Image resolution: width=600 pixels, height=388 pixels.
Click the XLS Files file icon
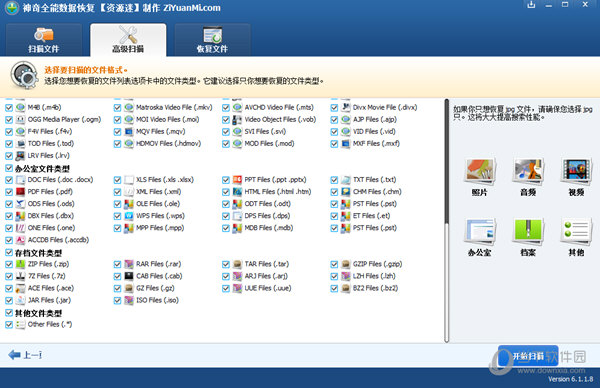(129, 180)
